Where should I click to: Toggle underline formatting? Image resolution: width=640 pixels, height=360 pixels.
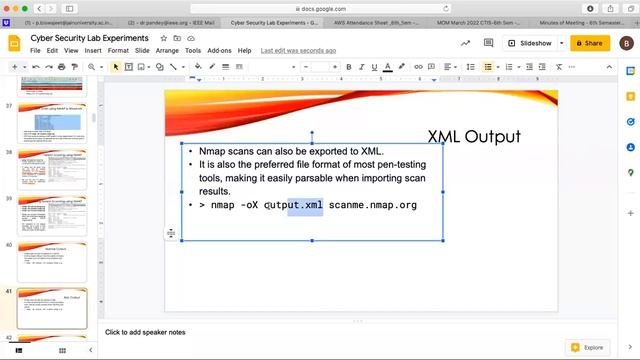374,67
